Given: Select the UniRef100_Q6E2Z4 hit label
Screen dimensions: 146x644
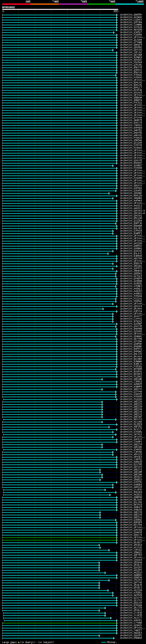Looking at the screenshot, I should pyautogui.click(x=131, y=402).
